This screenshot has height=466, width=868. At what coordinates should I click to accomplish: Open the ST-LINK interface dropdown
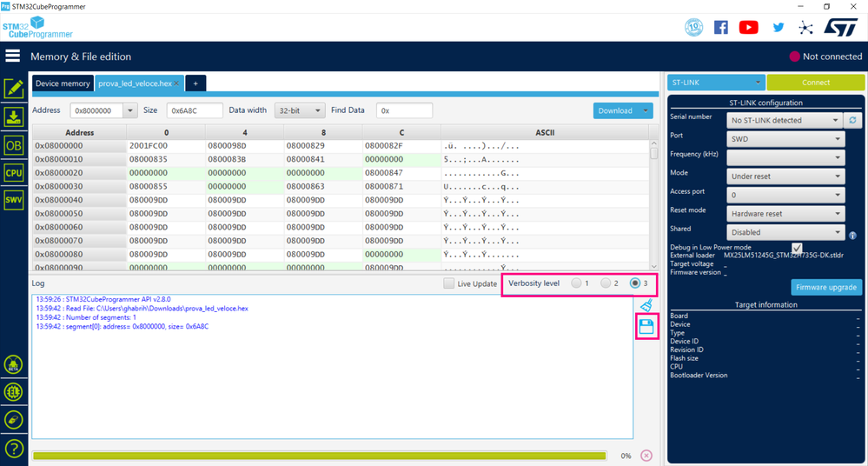[x=716, y=83]
